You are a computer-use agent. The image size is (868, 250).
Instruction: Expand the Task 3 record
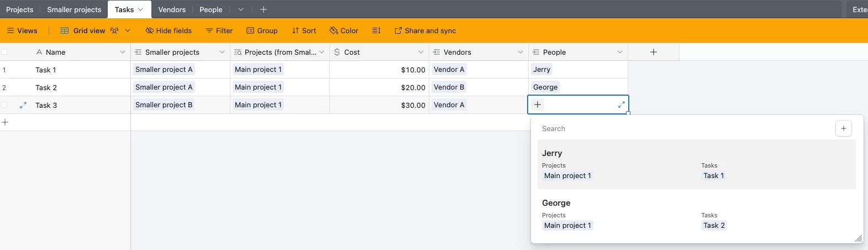tap(23, 105)
